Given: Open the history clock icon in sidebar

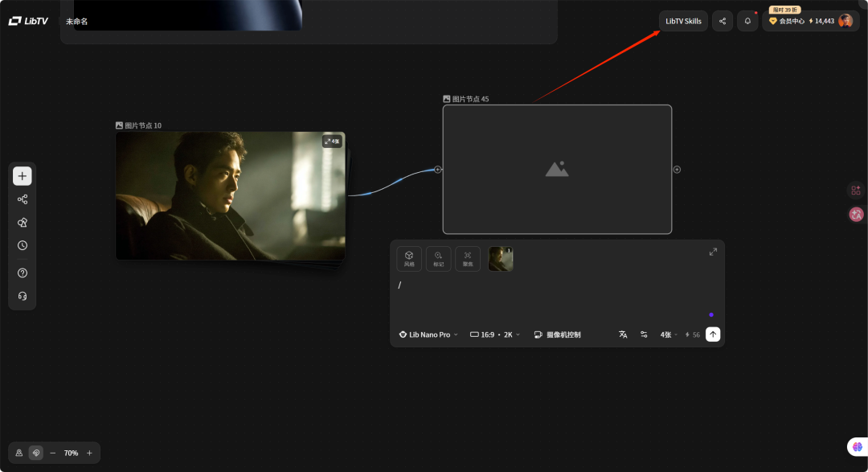Looking at the screenshot, I should pos(23,246).
